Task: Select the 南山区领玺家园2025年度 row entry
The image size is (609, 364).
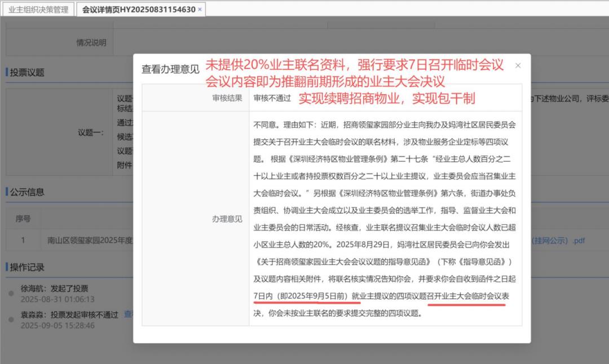Action: click(90, 241)
